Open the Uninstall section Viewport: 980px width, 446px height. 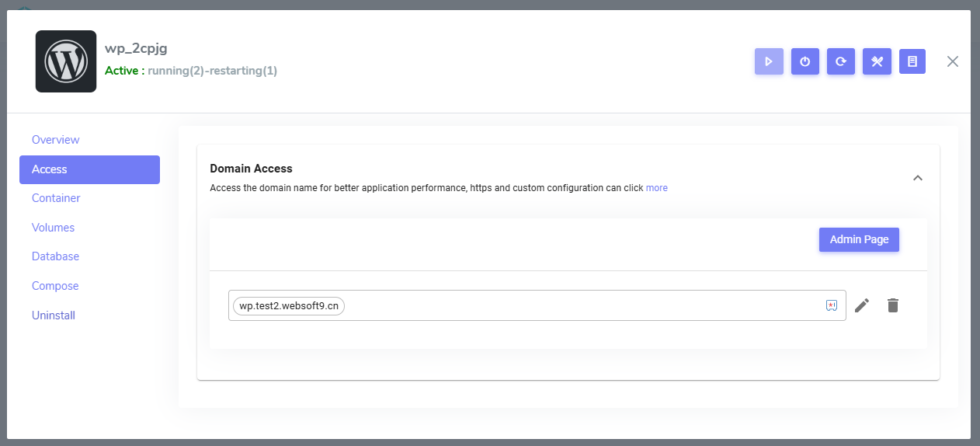pyautogui.click(x=54, y=315)
